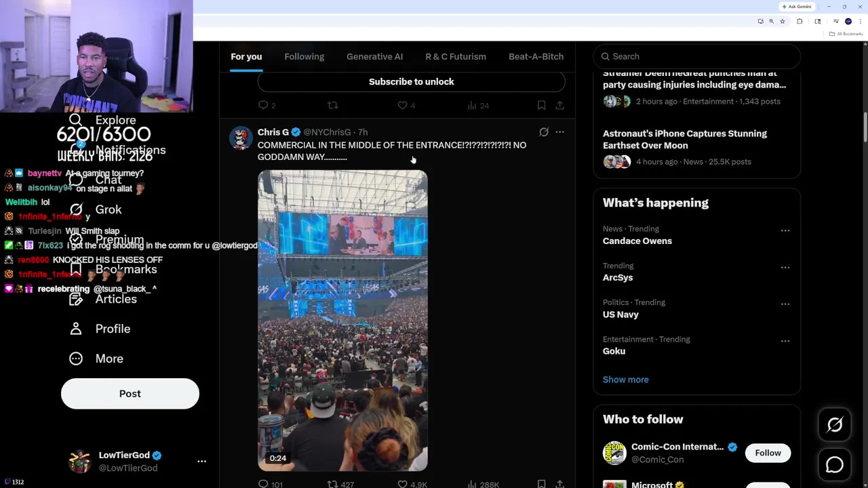The width and height of the screenshot is (868, 488).
Task: Follow Comic-Con International
Action: [x=768, y=453]
